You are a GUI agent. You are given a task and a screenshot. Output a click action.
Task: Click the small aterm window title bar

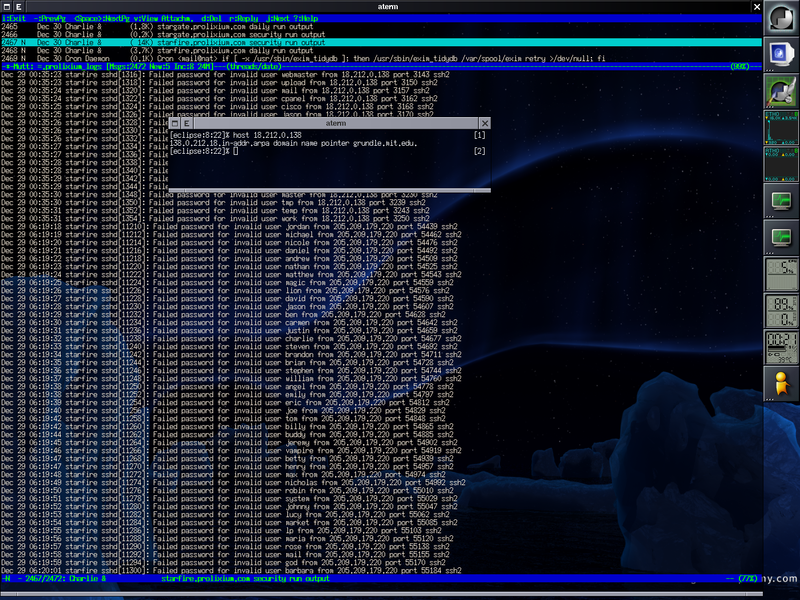pos(336,123)
